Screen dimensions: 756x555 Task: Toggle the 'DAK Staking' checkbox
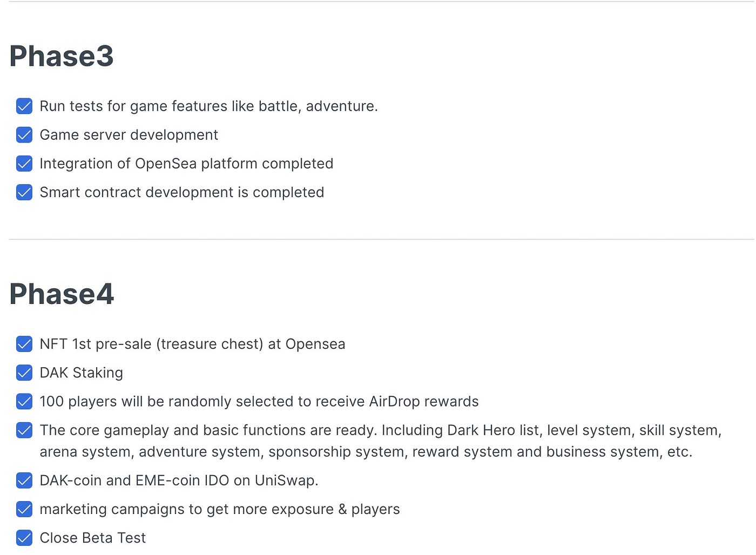pos(24,373)
